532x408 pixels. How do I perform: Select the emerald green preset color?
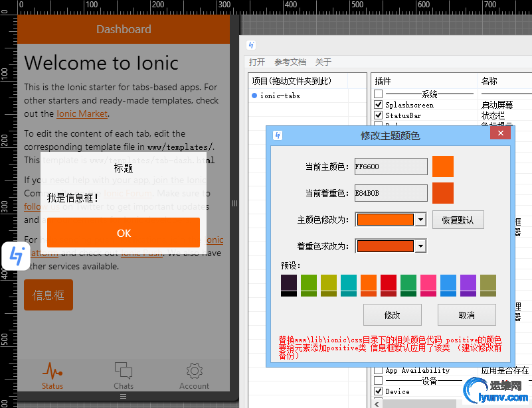pos(408,286)
